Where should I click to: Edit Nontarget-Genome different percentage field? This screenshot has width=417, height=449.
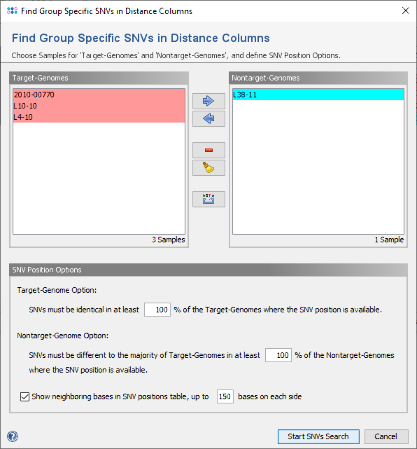[278, 355]
